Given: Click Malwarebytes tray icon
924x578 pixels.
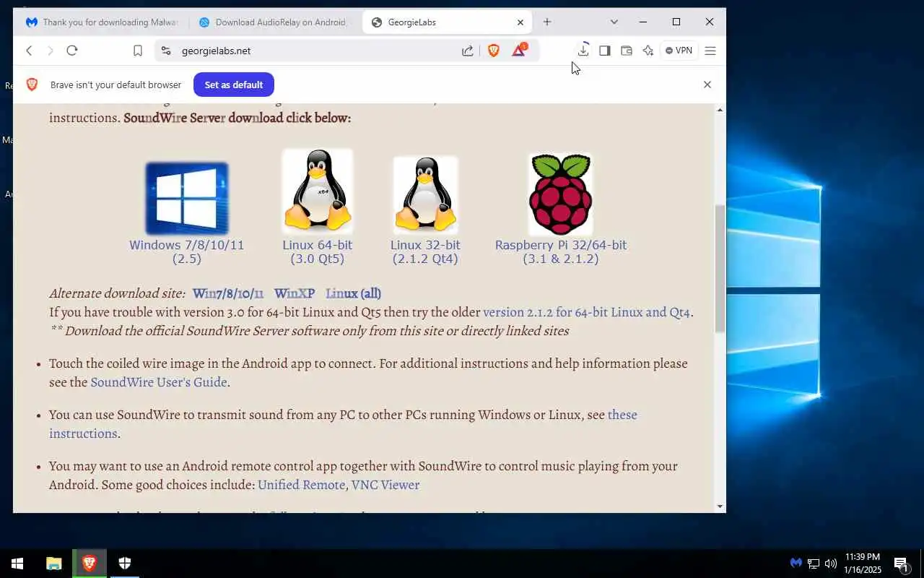Looking at the screenshot, I should [796, 564].
